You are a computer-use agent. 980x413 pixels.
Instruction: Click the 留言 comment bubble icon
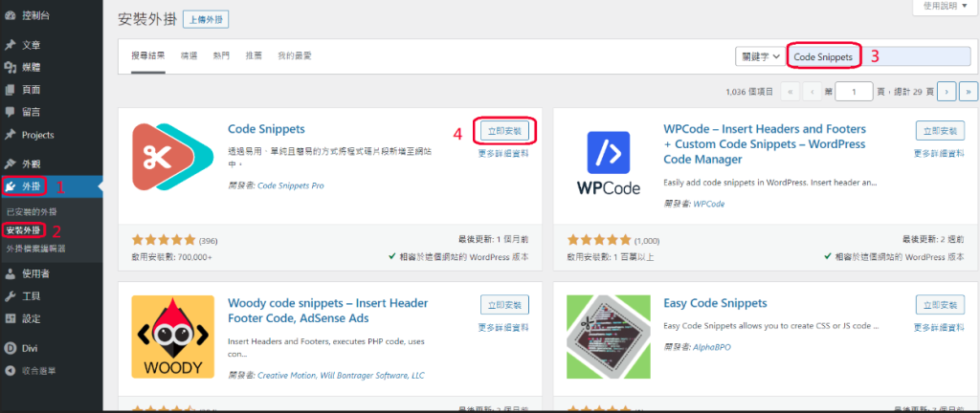10,112
